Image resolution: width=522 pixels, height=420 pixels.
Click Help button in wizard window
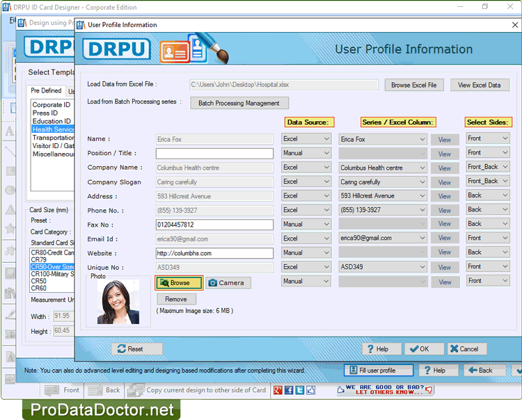pos(438,371)
